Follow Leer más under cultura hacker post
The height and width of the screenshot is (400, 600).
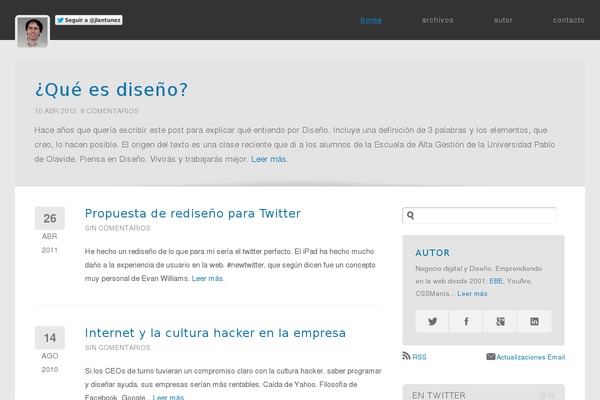click(x=168, y=397)
